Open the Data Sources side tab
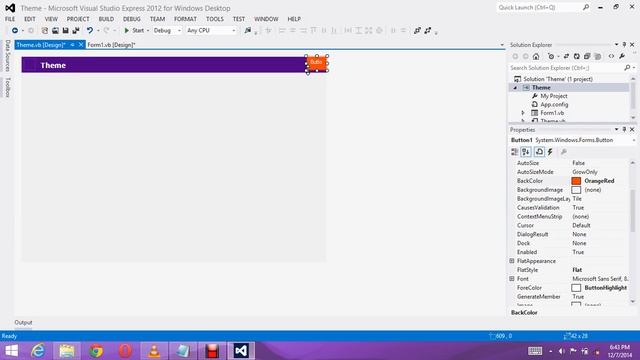Image resolution: width=640 pixels, height=360 pixels. [7, 56]
